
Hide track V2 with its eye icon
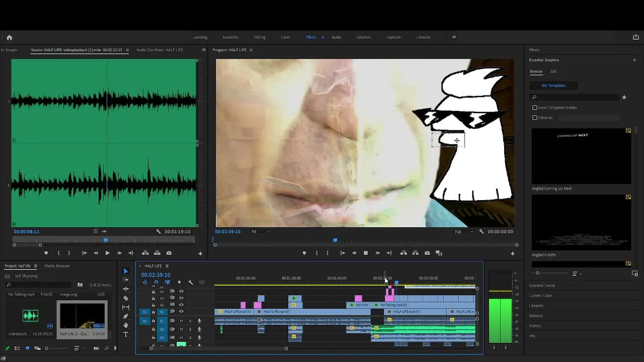[x=181, y=305]
